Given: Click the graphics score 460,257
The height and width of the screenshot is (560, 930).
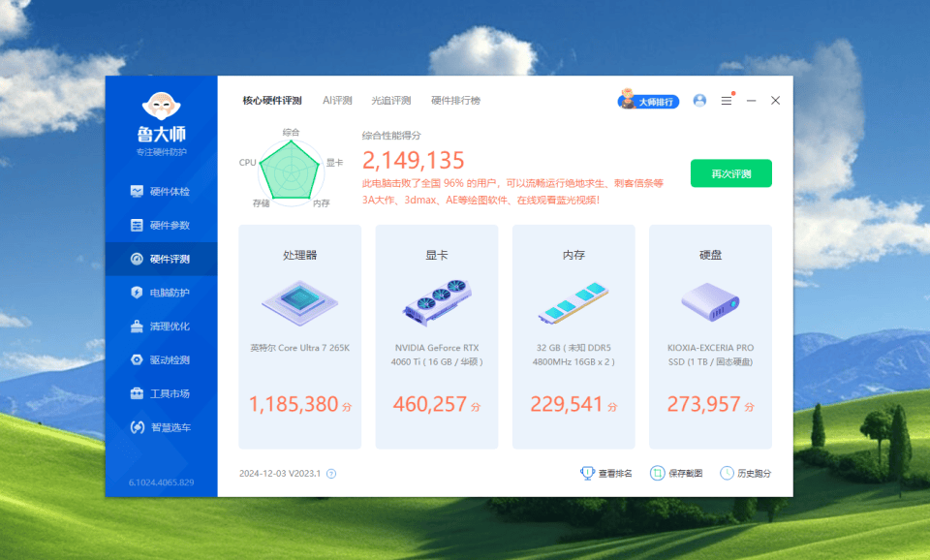Looking at the screenshot, I should (x=430, y=405).
